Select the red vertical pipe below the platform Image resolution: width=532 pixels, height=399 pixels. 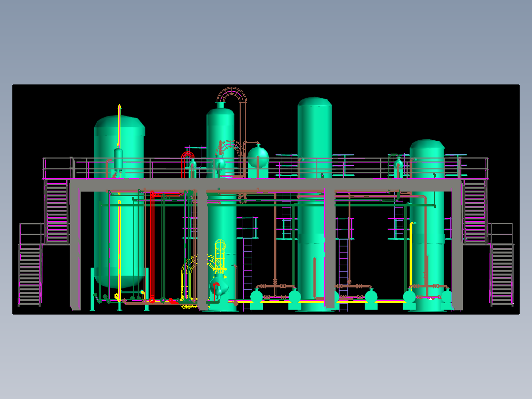tap(152, 247)
